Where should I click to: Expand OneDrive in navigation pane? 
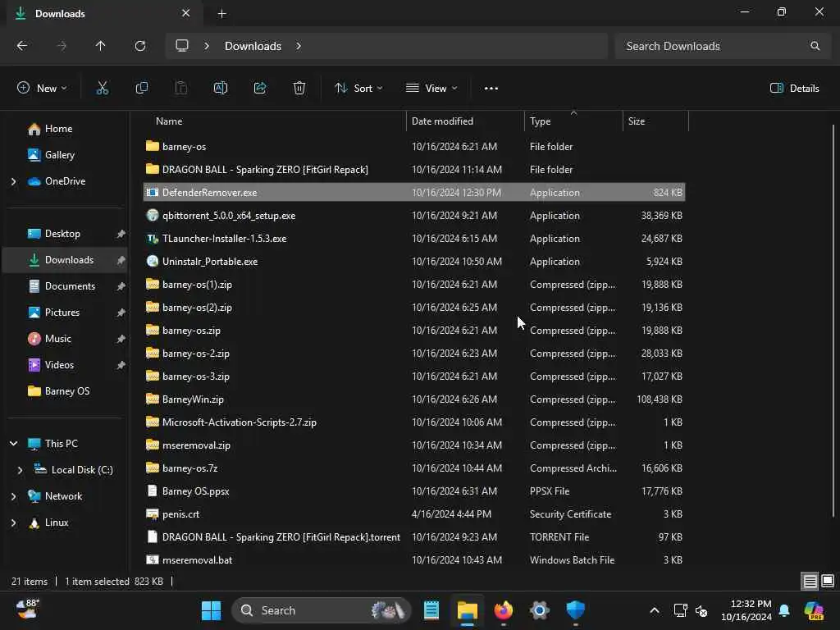[13, 181]
